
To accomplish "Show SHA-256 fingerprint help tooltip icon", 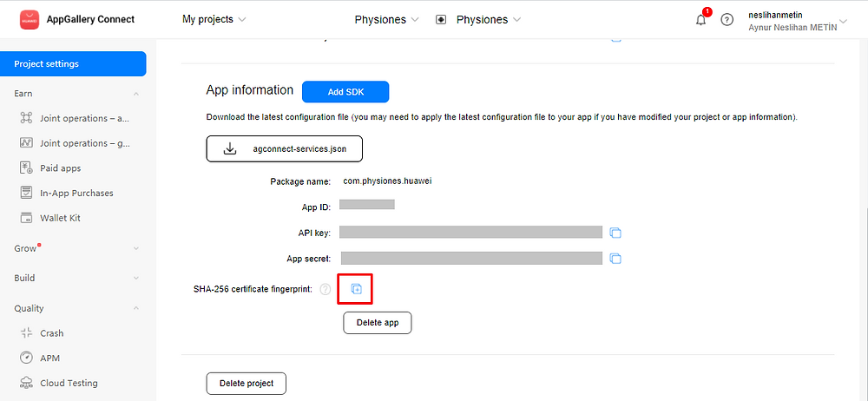I will [x=325, y=288].
